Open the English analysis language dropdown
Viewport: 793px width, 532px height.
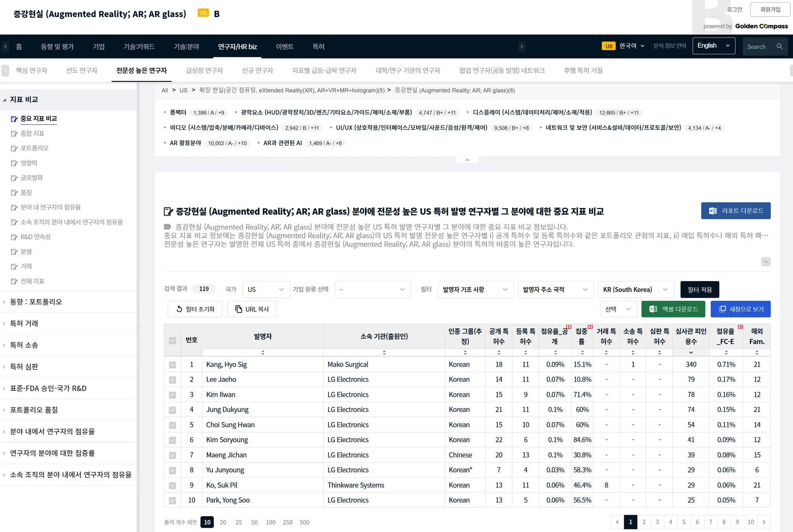pos(713,46)
